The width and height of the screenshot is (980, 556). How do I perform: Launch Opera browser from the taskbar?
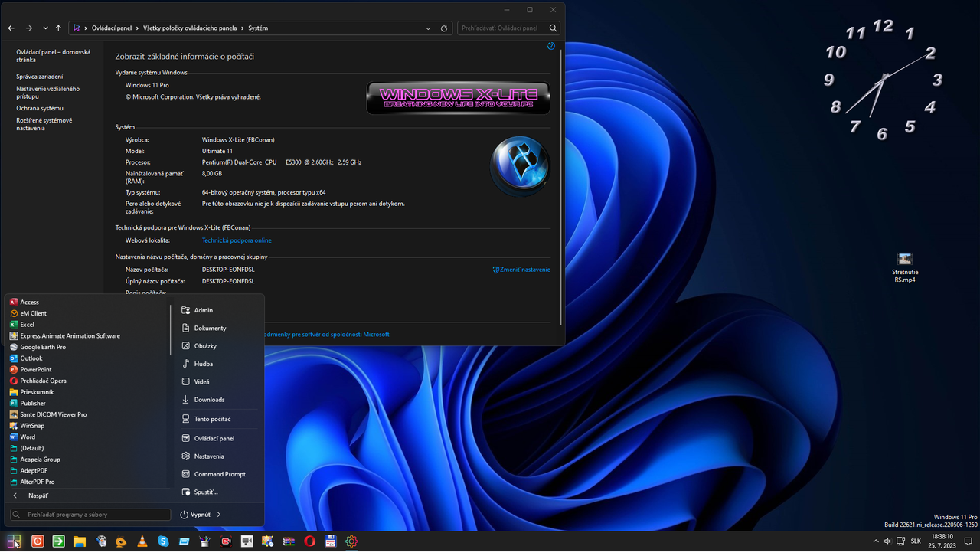click(309, 541)
